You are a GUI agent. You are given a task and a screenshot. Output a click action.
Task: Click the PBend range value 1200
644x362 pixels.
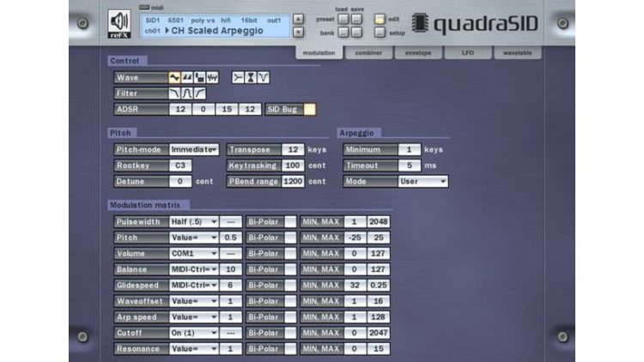pyautogui.click(x=293, y=181)
